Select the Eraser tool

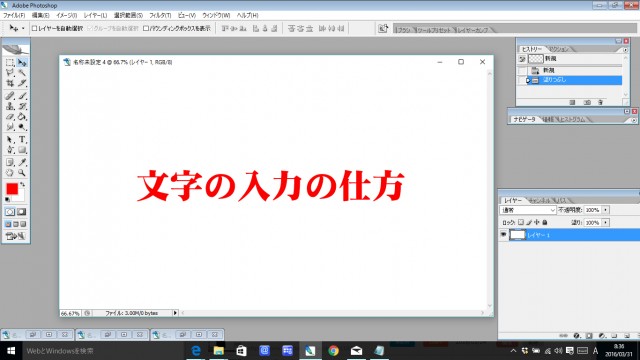click(10, 117)
